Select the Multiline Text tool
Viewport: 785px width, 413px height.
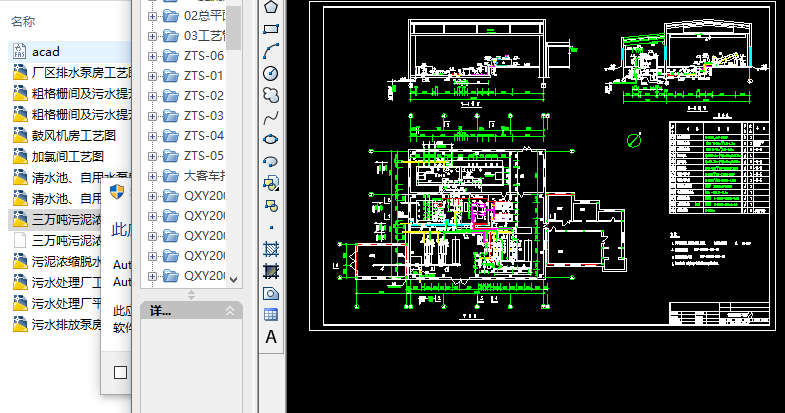click(271, 337)
